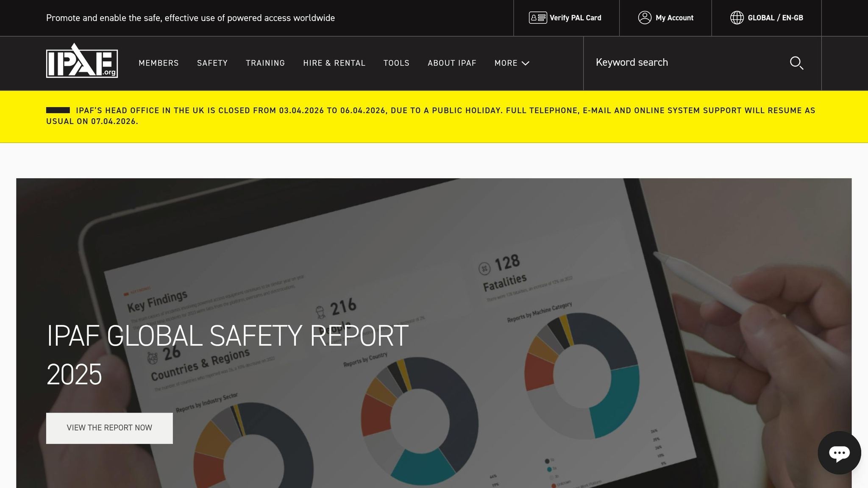The width and height of the screenshot is (868, 488).
Task: Open the live chat bubble
Action: pos(839,453)
